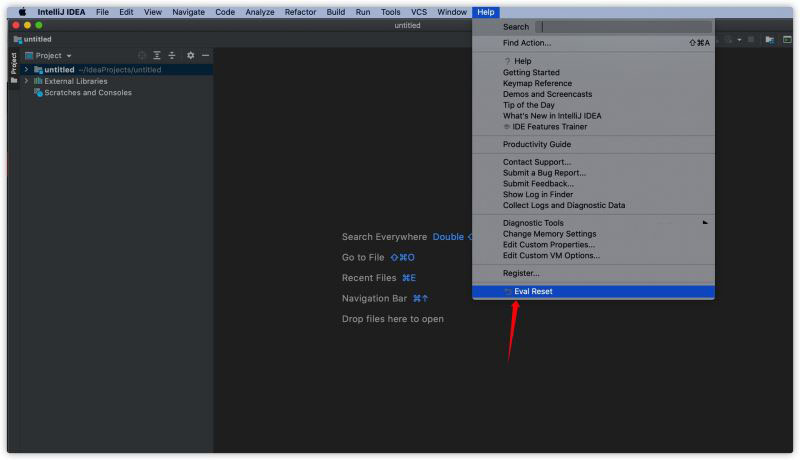Image resolution: width=800 pixels, height=460 pixels.
Task: Click the Go to File hint text
Action: (363, 258)
